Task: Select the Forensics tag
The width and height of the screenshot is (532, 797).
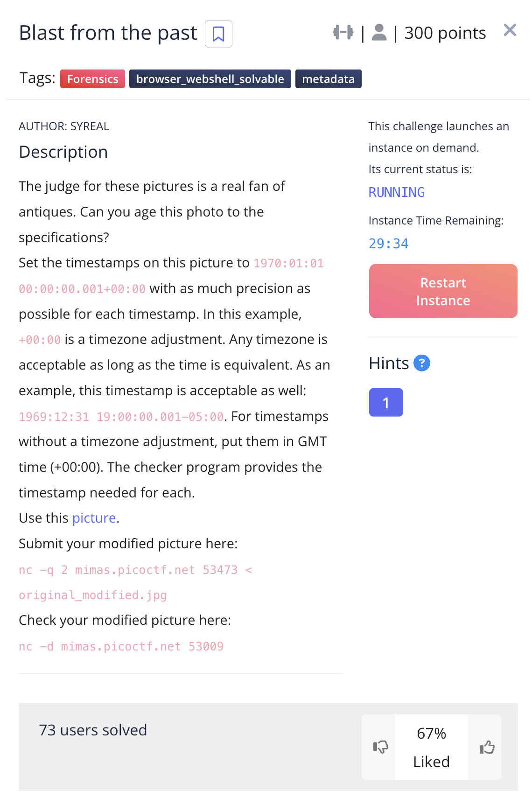Action: (92, 79)
